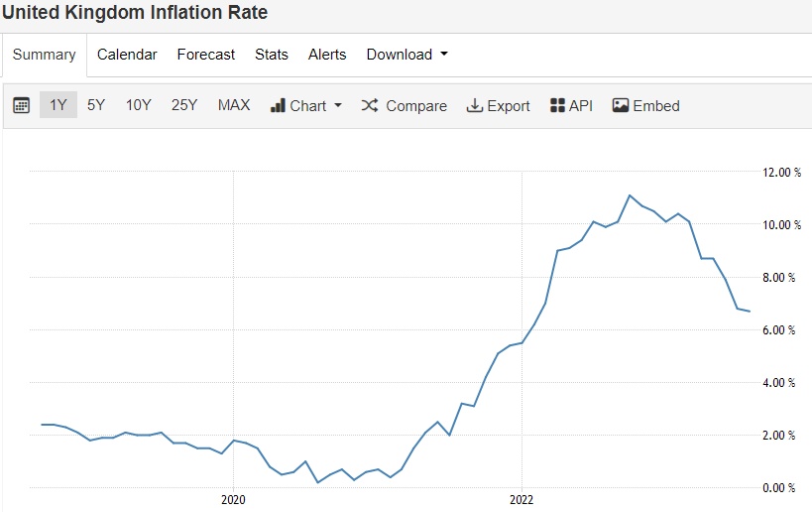This screenshot has width=812, height=512.
Task: Select the 25Y time range
Action: (184, 105)
